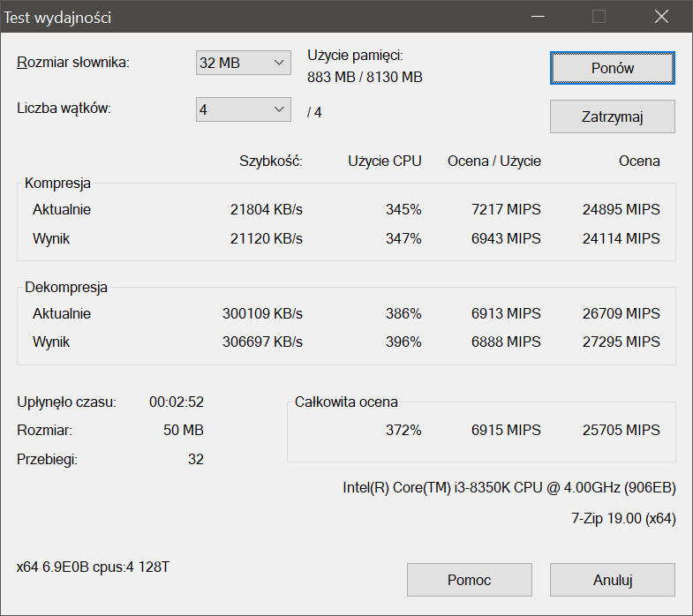
Task: Click Dekompresja CPU usage 396%
Action: [403, 342]
